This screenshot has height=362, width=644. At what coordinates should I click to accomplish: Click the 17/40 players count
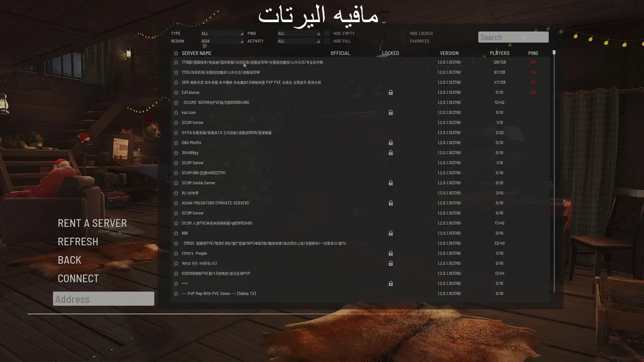click(x=500, y=223)
